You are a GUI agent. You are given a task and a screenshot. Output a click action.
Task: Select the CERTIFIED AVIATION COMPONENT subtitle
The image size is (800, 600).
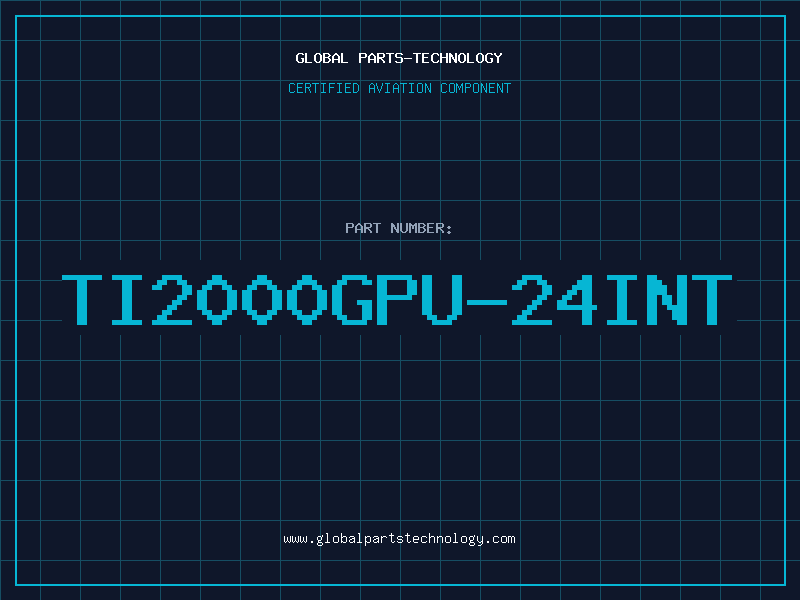[399, 88]
